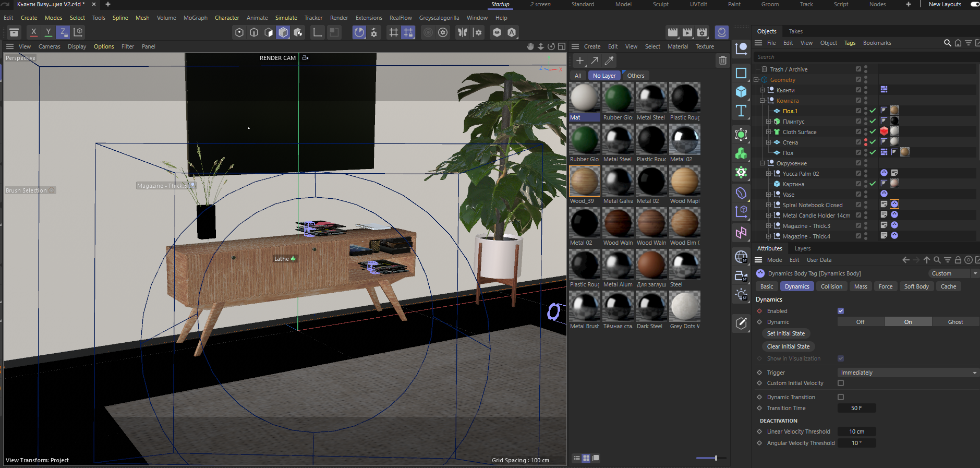
Task: Uncheck the Enabled dynamics checkbox
Action: 840,311
